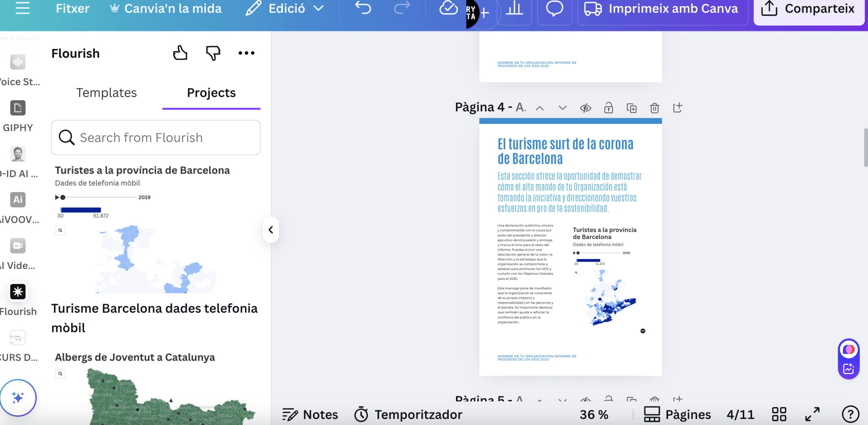Click the Search from Flourish field
The image size is (868, 425).
click(x=156, y=138)
